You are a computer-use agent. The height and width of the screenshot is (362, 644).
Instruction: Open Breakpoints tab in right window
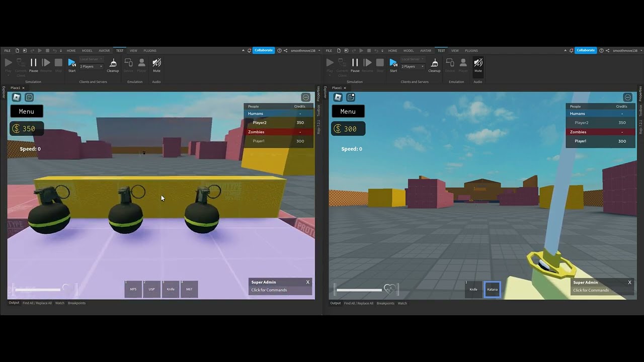[x=385, y=303]
